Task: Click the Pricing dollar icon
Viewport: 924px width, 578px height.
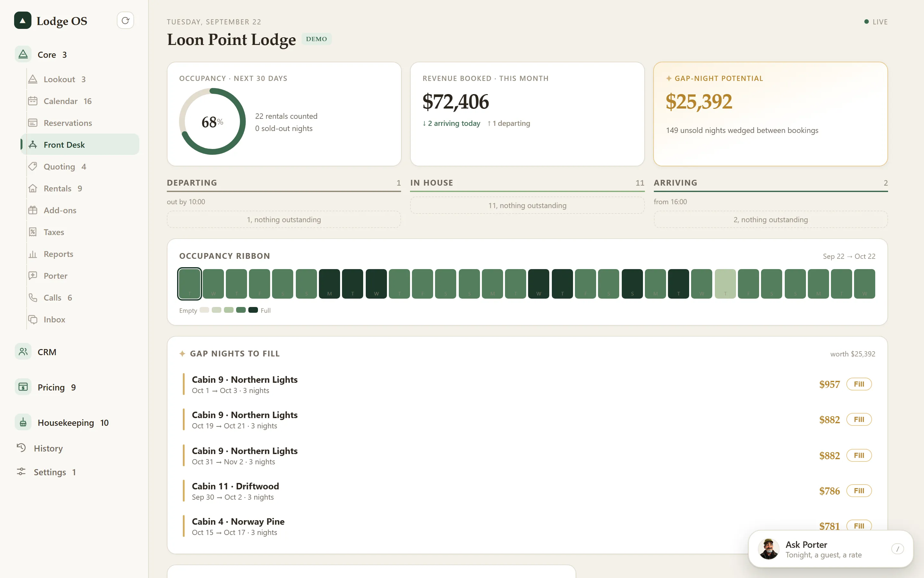Action: [x=23, y=387]
